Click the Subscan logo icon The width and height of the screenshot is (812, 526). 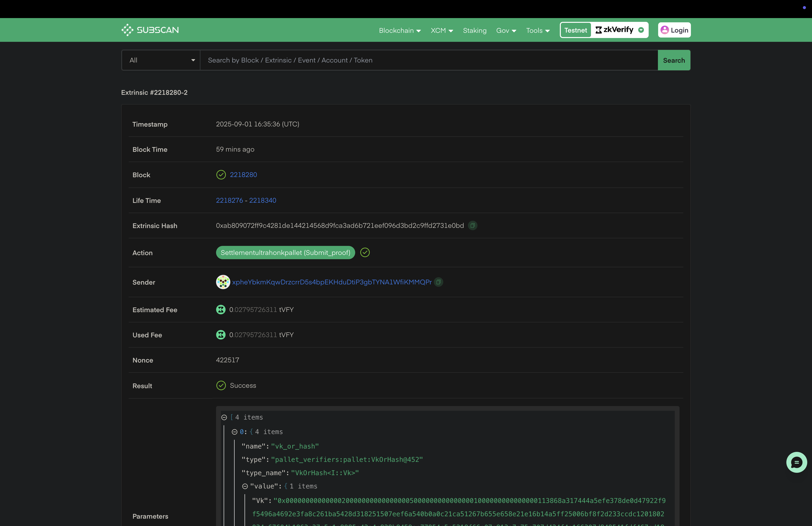(127, 30)
